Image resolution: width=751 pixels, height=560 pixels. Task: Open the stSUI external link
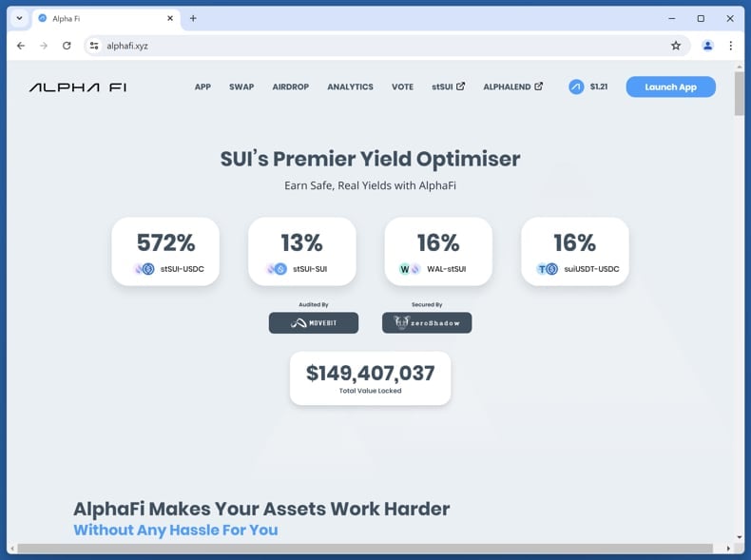tap(448, 87)
